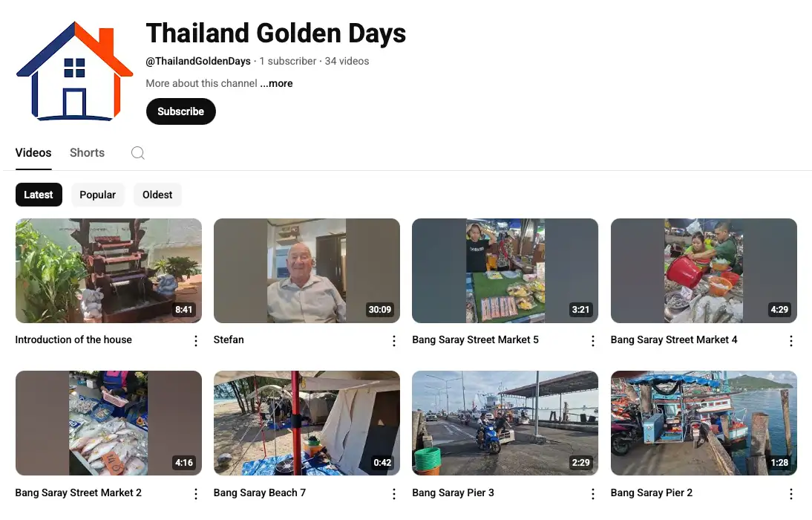Viewport: 812px width, 520px height.
Task: Open the Bang Saray Beach 7 title link
Action: [260, 493]
